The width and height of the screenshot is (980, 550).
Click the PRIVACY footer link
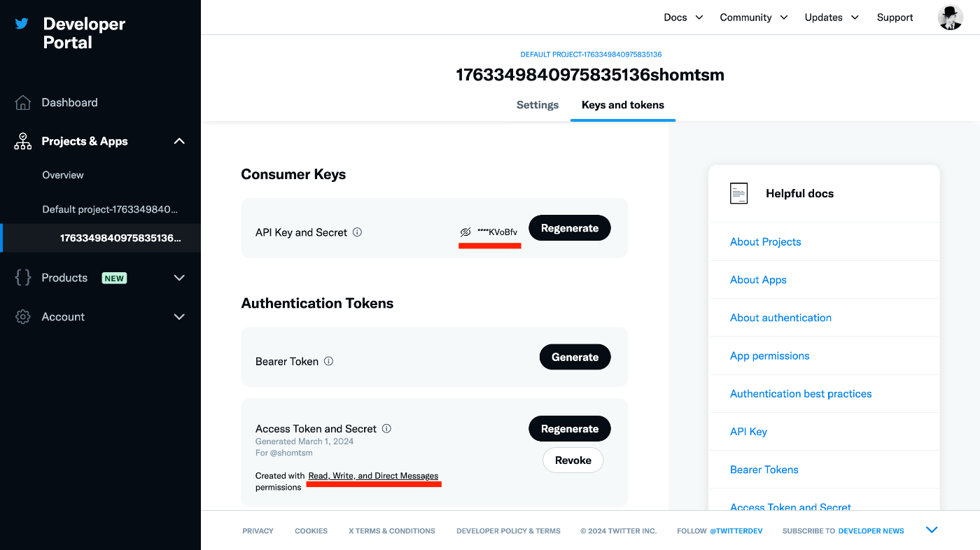[x=258, y=531]
